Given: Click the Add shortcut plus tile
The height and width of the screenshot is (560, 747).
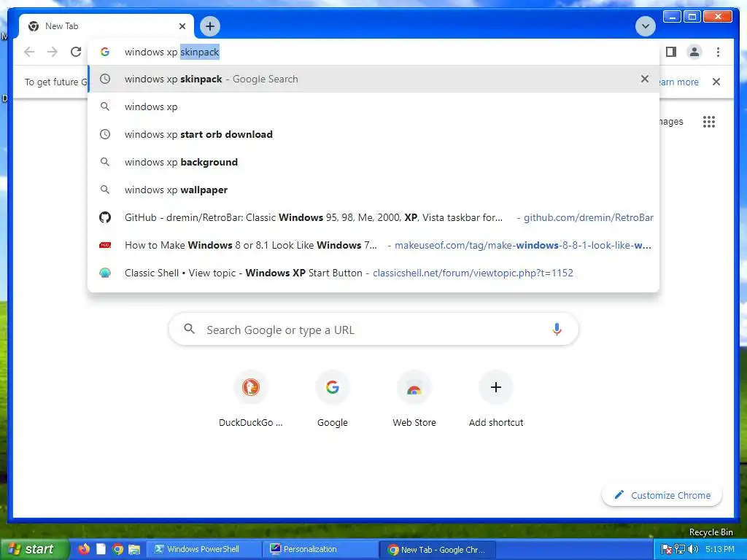Looking at the screenshot, I should (496, 399).
